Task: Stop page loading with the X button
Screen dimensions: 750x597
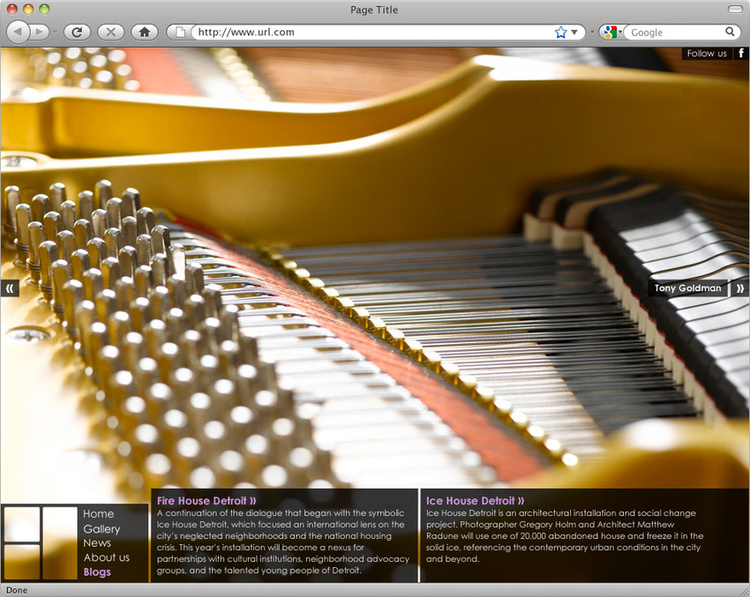Action: [x=111, y=32]
